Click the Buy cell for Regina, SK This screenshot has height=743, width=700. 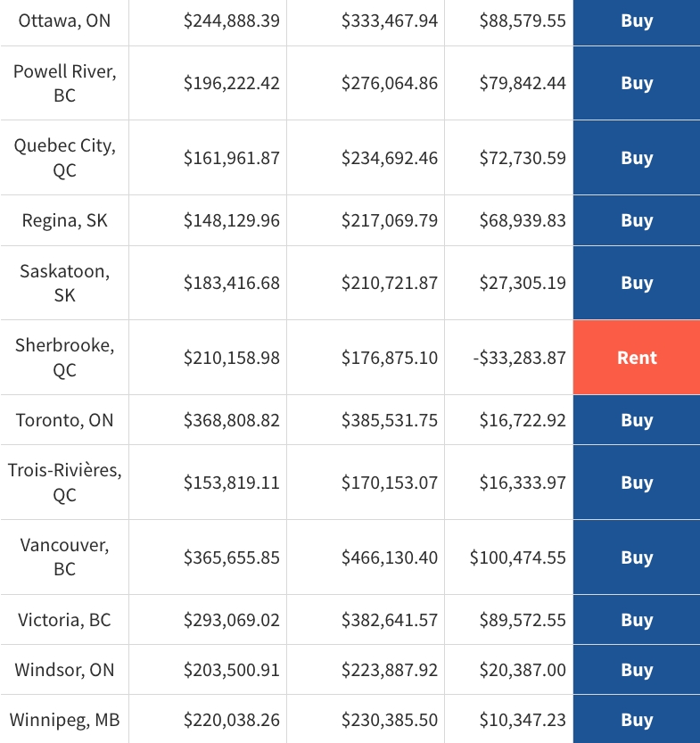pyautogui.click(x=637, y=220)
